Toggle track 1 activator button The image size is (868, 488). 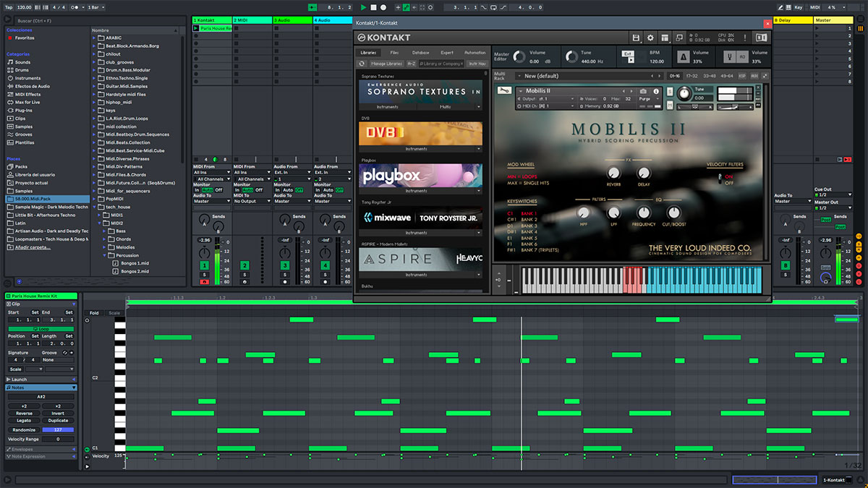[x=205, y=266]
